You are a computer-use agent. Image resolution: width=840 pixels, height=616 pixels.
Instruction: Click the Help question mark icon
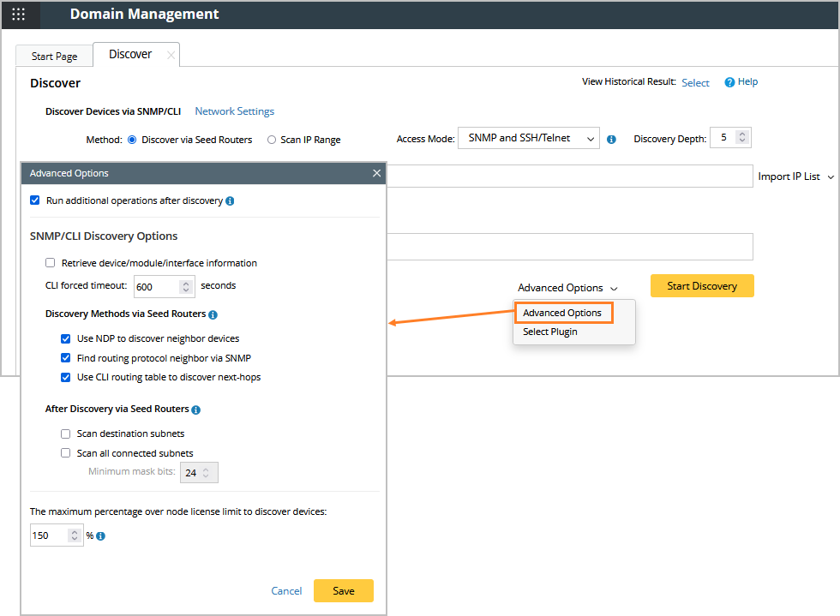tap(729, 82)
